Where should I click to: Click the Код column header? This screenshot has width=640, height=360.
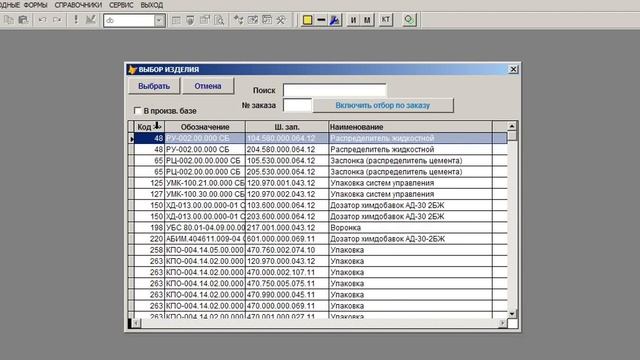149,127
